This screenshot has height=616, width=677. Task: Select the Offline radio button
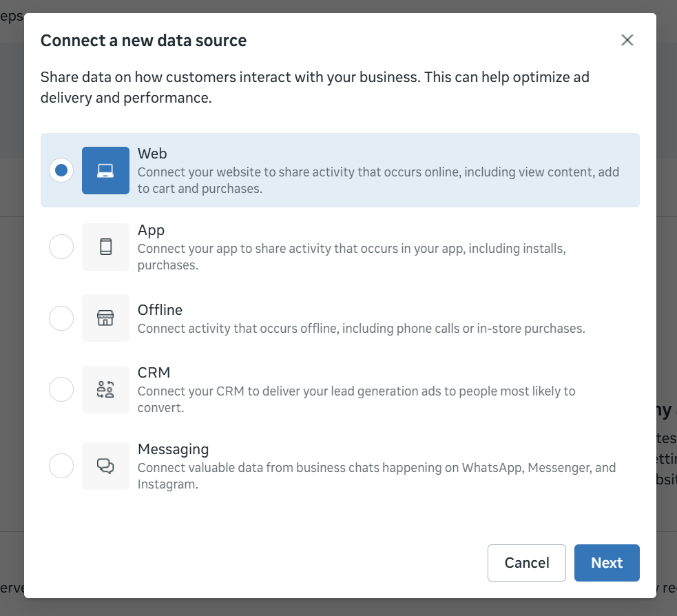click(x=61, y=318)
